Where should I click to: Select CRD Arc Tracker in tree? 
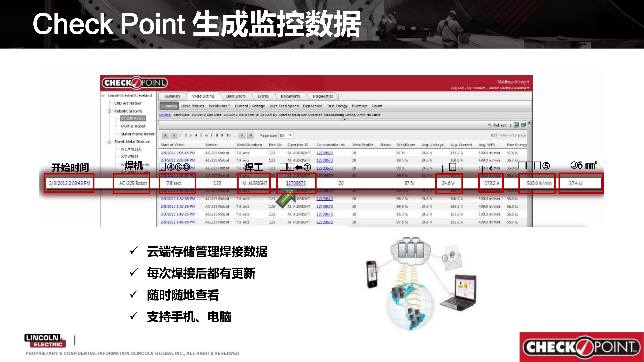(128, 103)
